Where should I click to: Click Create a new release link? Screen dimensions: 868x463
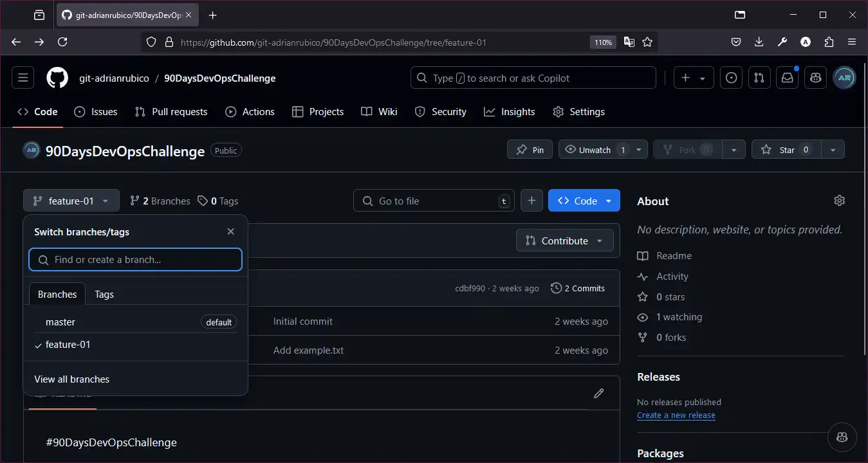coord(676,415)
